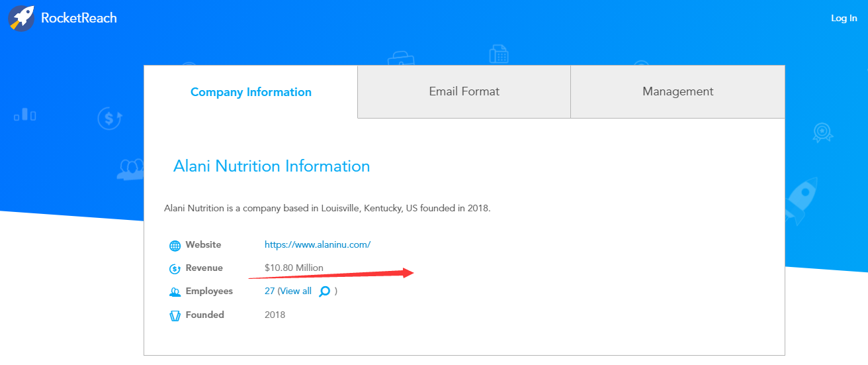Screen dimensions: 868x365
Task: Click the RocketReach rocket logo icon
Action: [x=21, y=18]
